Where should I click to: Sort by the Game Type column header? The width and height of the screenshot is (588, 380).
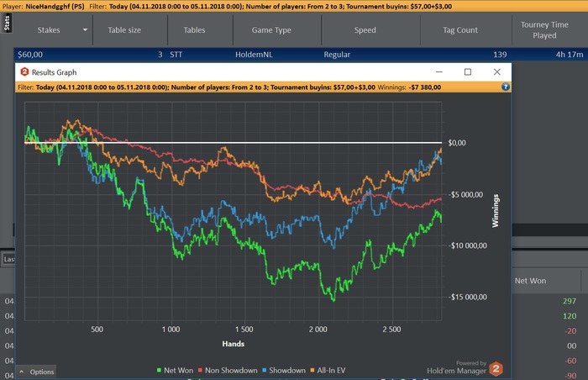[x=271, y=30]
